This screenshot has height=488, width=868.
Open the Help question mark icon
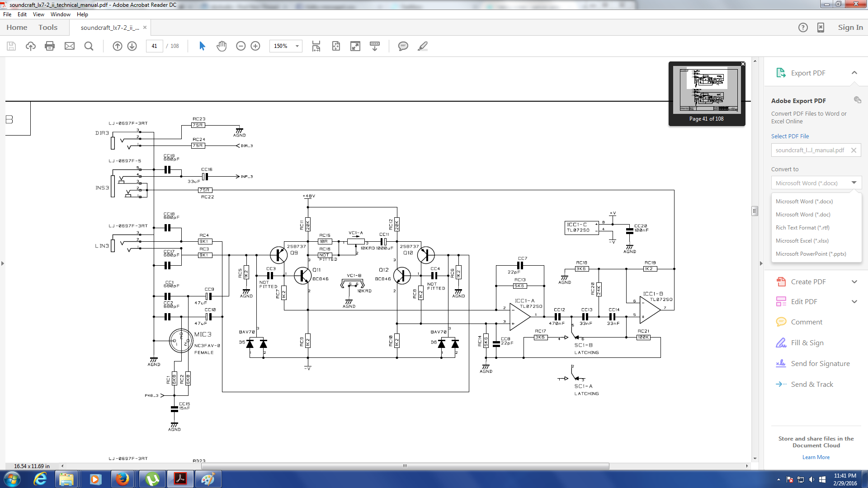pos(803,28)
